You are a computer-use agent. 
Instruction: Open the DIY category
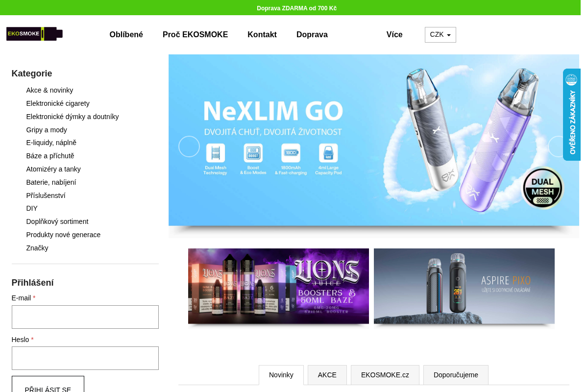[32, 208]
